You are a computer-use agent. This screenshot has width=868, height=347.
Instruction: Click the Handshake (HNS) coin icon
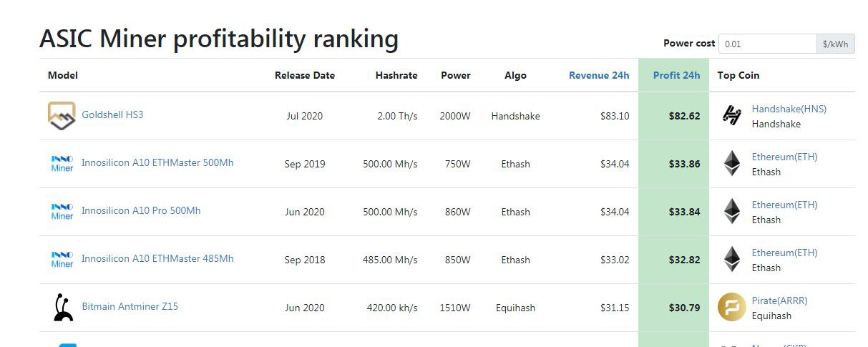[731, 116]
